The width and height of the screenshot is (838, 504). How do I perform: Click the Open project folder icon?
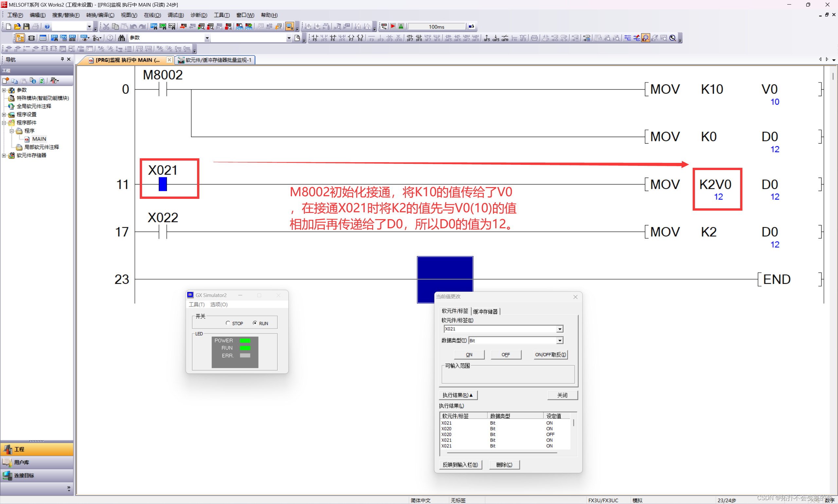coord(17,26)
